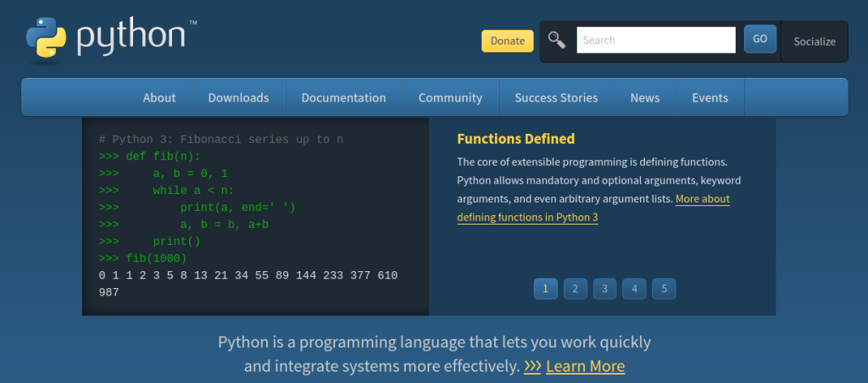Viewport: 868px width, 383px height.
Task: Open the About menu
Action: pyautogui.click(x=159, y=97)
